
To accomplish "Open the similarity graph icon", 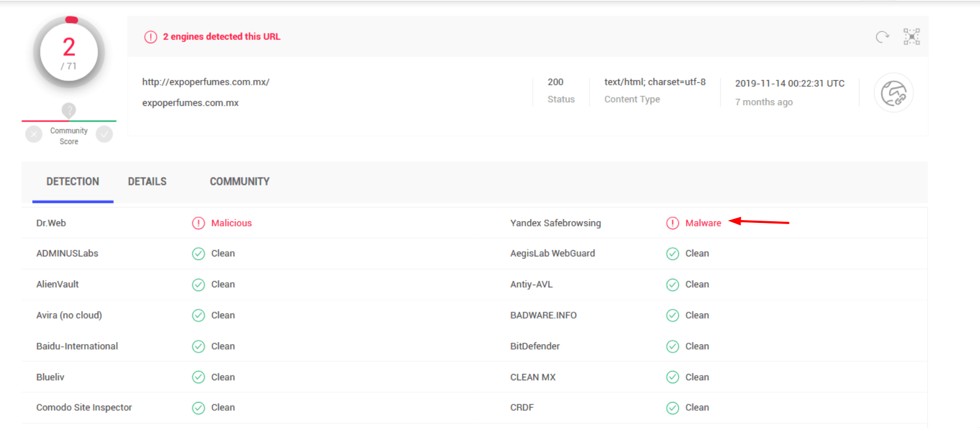I will [x=912, y=37].
